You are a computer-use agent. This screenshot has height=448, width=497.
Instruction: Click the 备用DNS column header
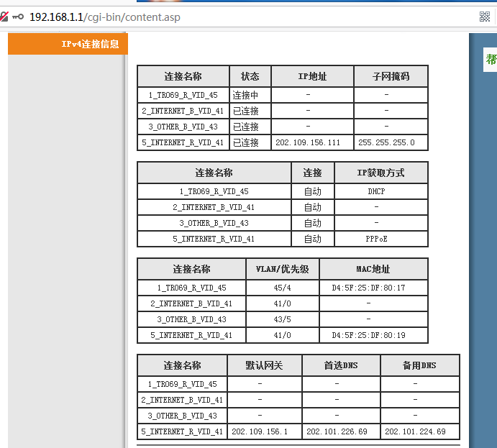click(419, 365)
